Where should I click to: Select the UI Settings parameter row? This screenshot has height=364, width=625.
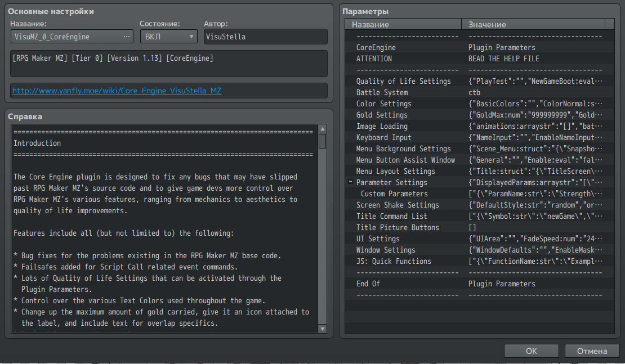(x=480, y=239)
